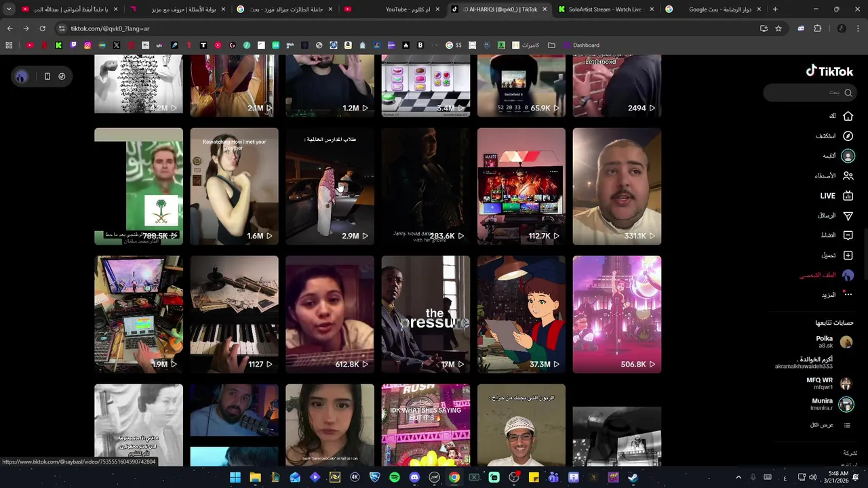Close the AL-HARIQI TikTok tab
868x488 pixels.
[545, 9]
